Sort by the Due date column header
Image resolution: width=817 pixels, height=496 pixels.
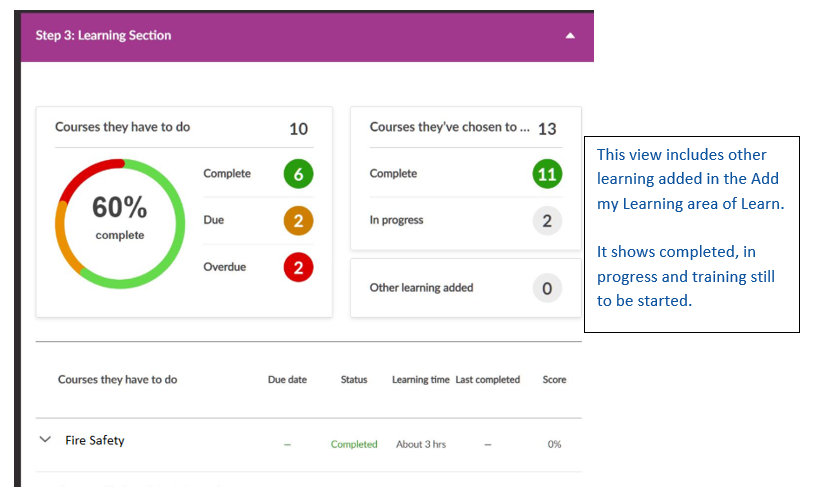point(287,380)
